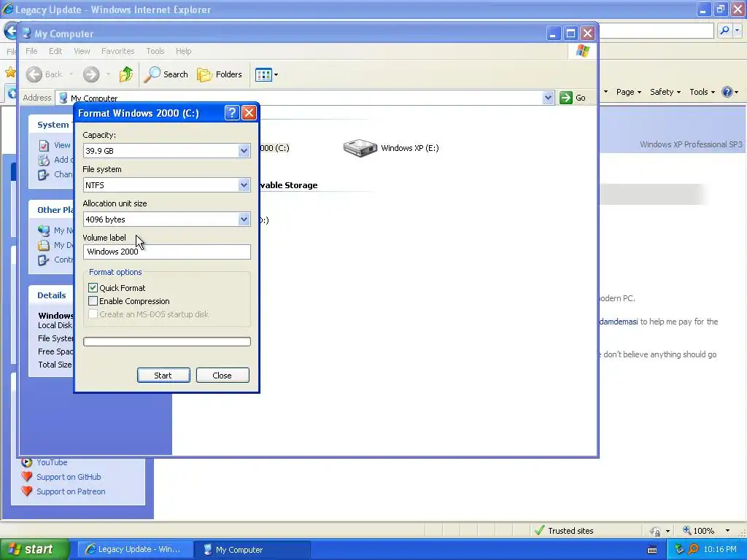
Task: Click the Start button
Action: (x=35, y=550)
